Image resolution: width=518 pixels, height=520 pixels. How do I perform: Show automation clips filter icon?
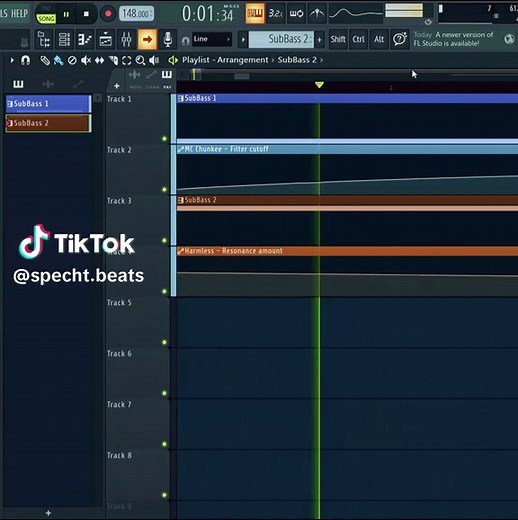point(78,84)
